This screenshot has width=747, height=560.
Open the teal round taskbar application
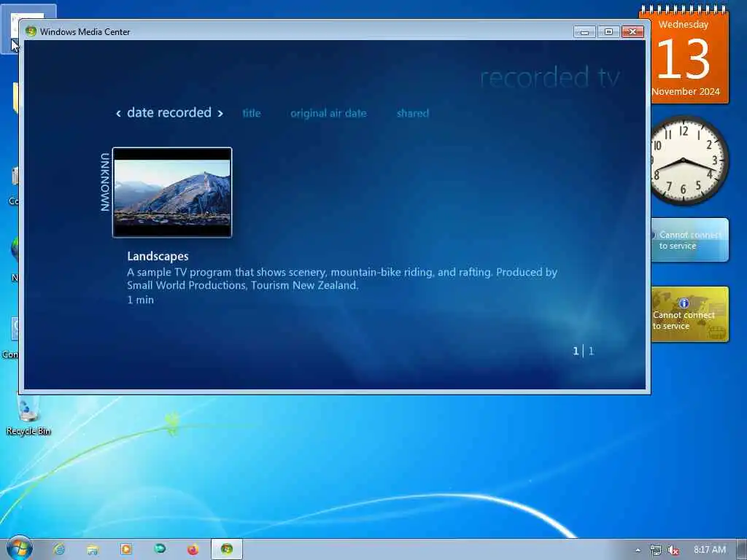coord(160,549)
